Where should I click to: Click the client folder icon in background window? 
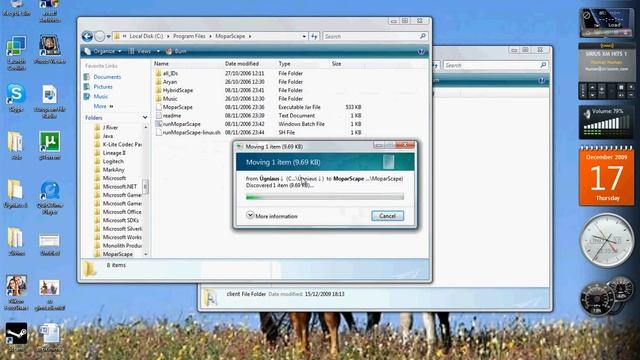(x=211, y=298)
